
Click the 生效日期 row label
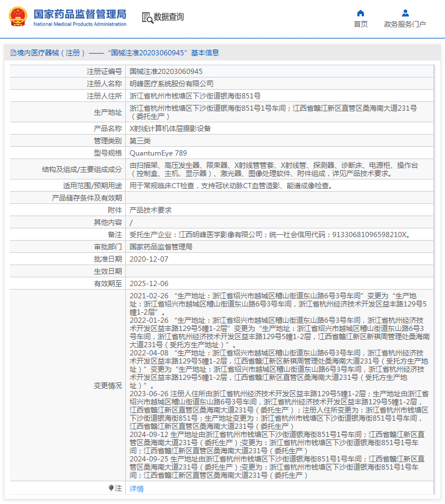coord(108,272)
